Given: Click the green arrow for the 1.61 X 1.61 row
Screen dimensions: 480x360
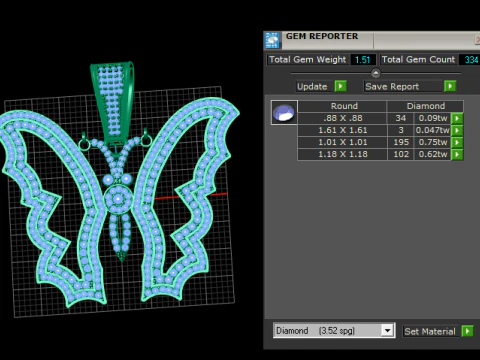Looking at the screenshot, I should tap(457, 130).
